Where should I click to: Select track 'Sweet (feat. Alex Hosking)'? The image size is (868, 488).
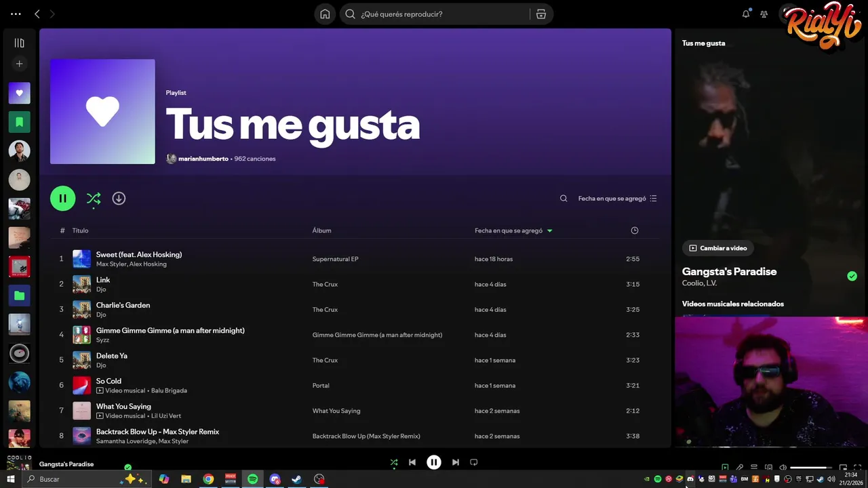tap(139, 254)
